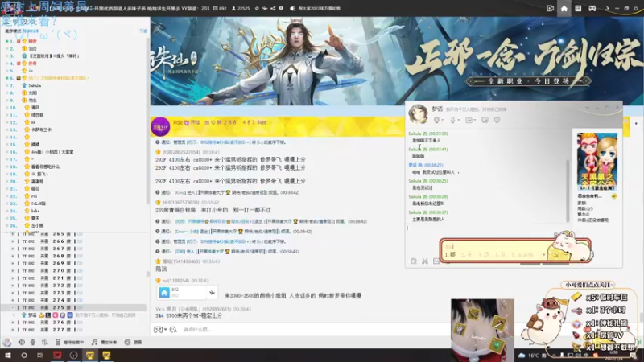Image resolution: width=644 pixels, height=362 pixels.
Task: Select user 梦话 under the 275 room
Action: [x=32, y=315]
